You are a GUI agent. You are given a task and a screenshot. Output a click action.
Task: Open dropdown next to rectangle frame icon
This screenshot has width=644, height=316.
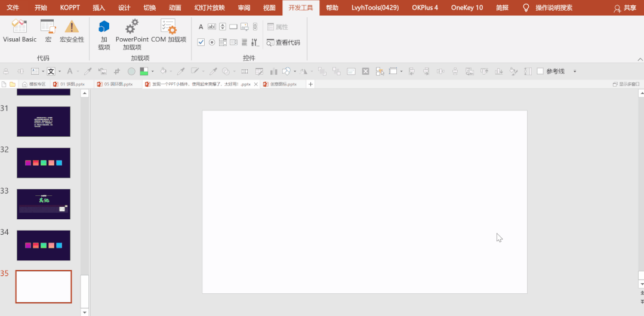[401, 72]
